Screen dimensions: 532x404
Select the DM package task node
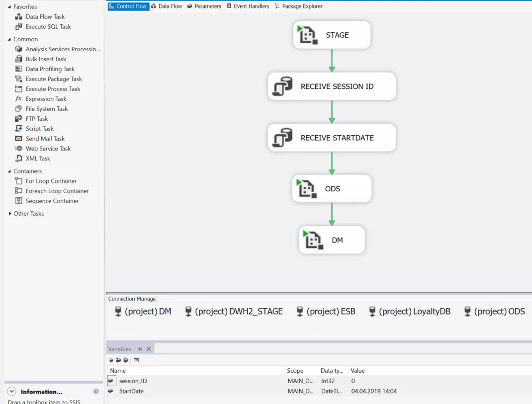(x=332, y=240)
